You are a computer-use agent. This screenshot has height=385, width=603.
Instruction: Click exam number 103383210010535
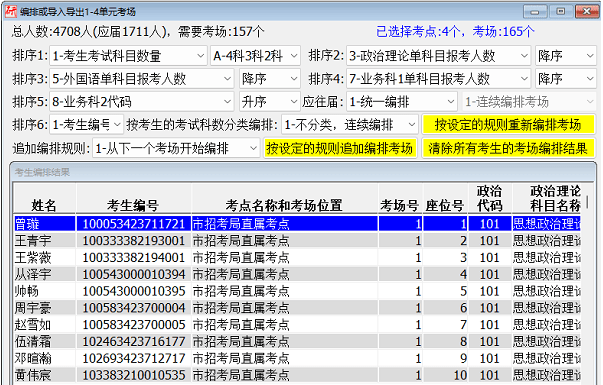click(134, 375)
